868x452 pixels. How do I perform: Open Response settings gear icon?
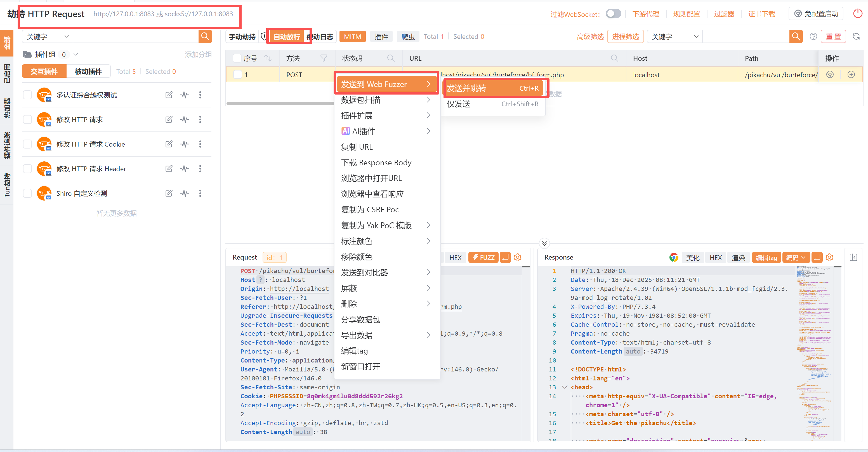click(830, 258)
